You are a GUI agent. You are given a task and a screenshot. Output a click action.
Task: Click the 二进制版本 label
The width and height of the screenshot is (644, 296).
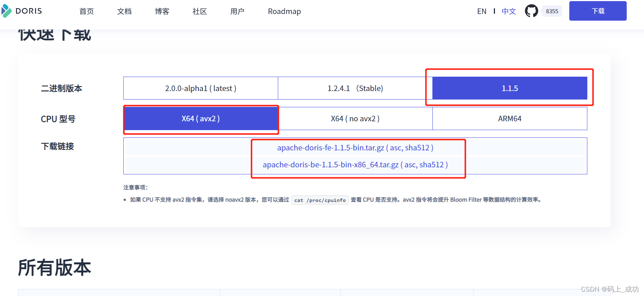click(61, 88)
